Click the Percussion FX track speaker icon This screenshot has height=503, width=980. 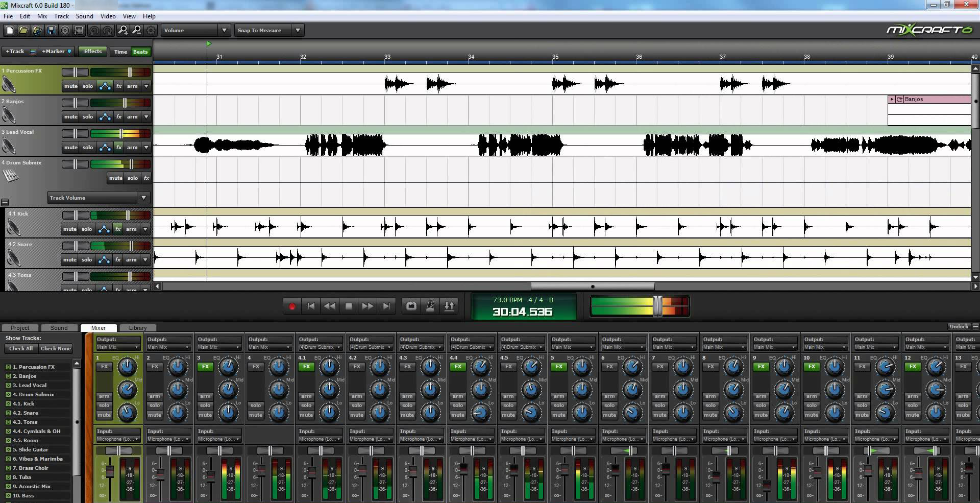point(9,84)
